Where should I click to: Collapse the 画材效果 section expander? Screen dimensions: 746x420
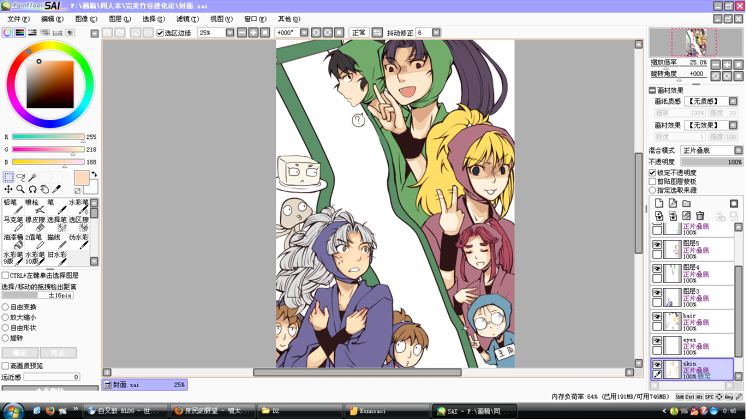652,90
